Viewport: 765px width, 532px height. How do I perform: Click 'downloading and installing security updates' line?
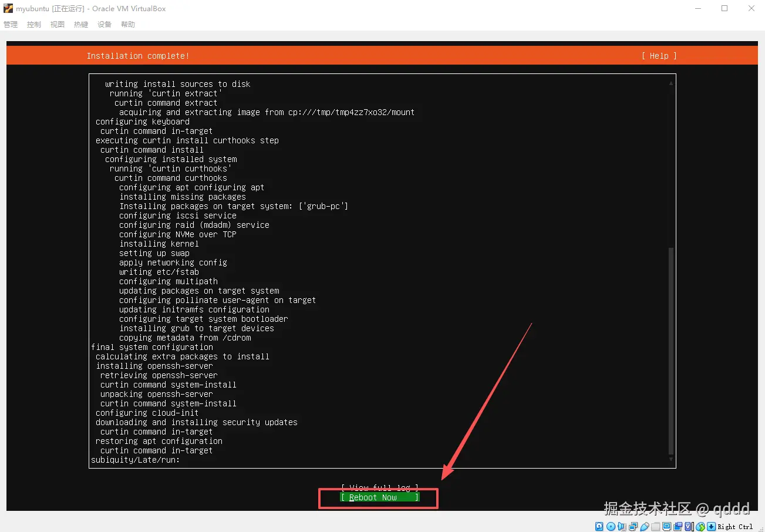coord(197,422)
